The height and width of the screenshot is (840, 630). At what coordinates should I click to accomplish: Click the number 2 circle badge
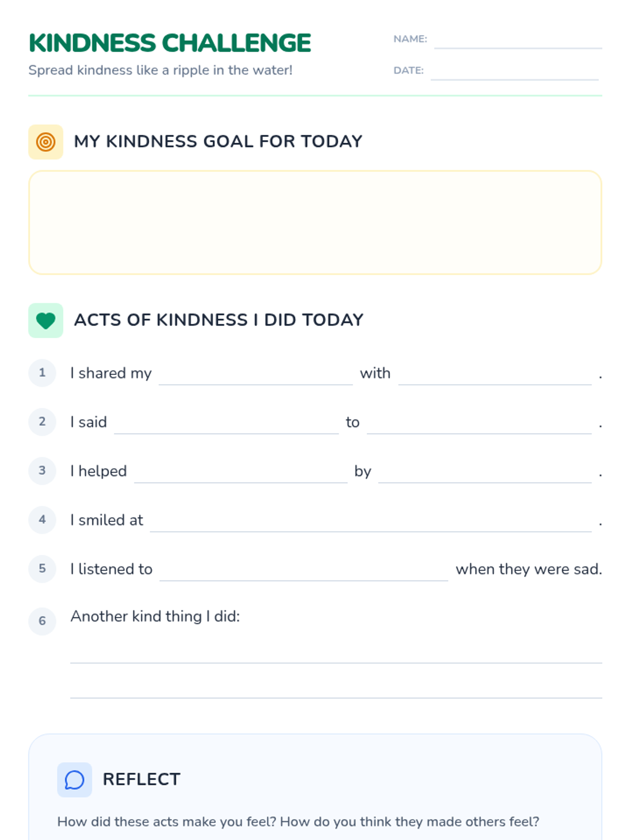pyautogui.click(x=42, y=422)
